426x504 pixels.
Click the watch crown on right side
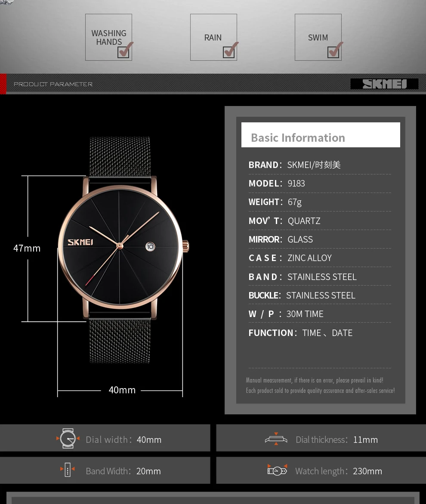186,246
